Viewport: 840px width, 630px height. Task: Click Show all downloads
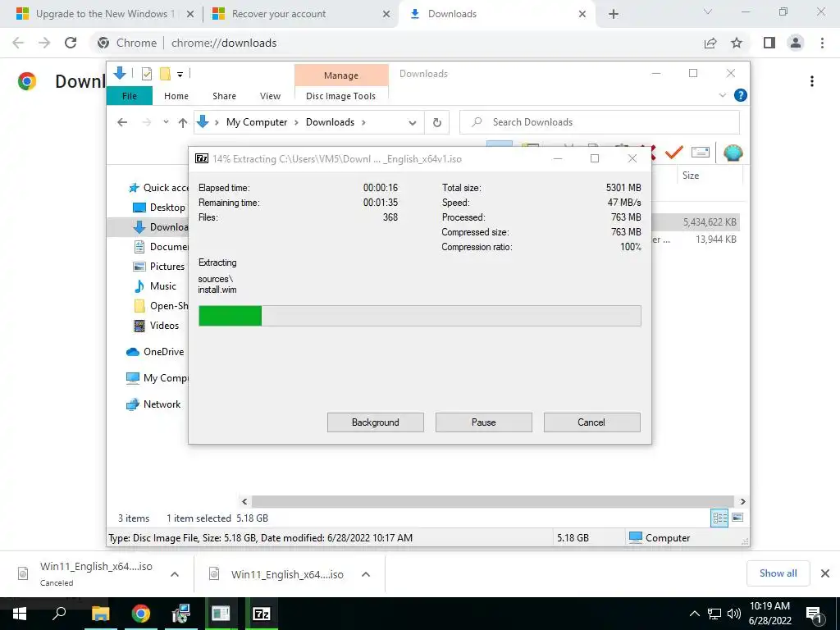click(778, 573)
